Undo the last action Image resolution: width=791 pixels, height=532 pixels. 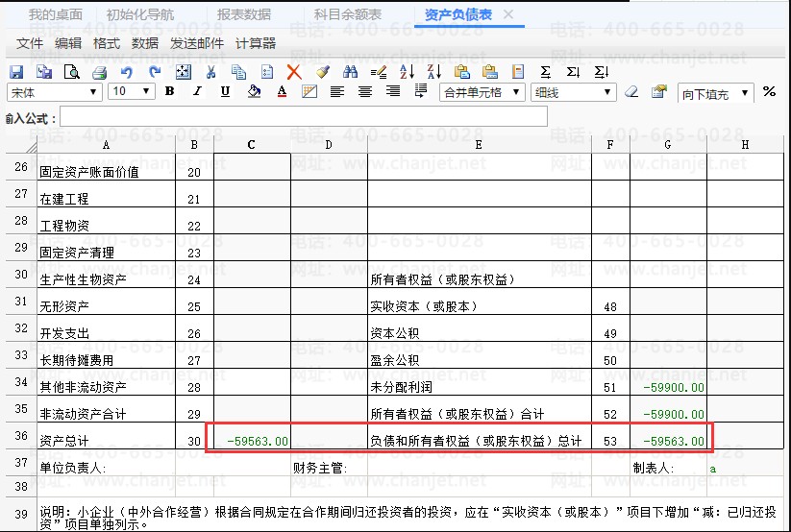tap(127, 73)
